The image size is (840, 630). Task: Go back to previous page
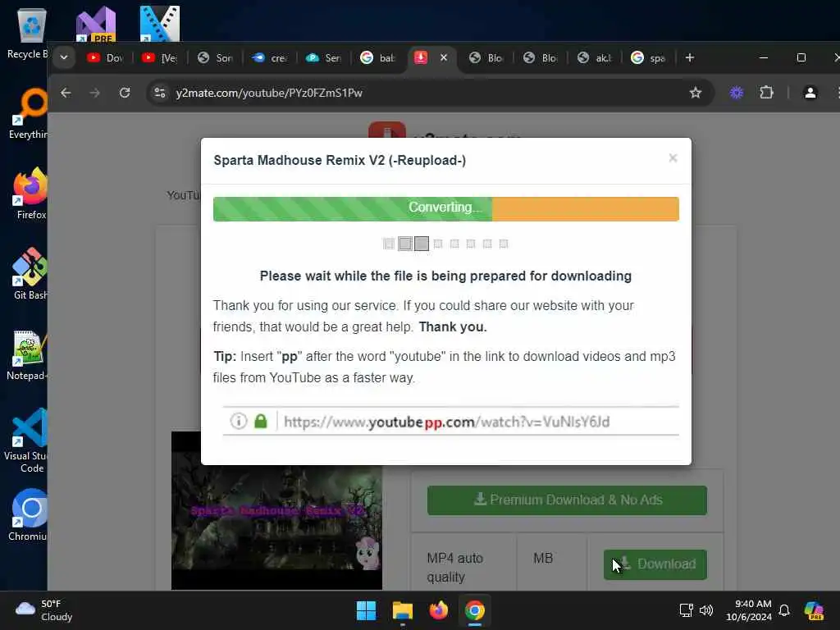click(66, 93)
